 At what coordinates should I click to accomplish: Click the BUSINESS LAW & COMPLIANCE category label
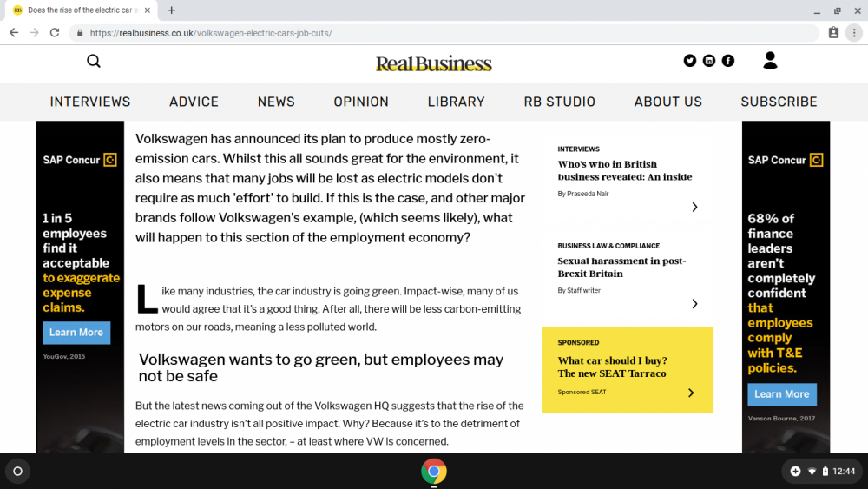pos(608,245)
